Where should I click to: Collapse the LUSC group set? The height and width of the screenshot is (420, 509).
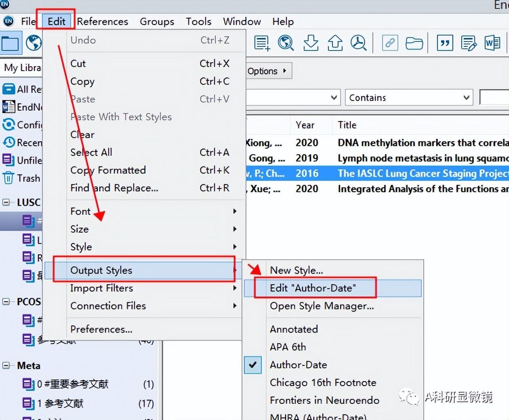click(x=6, y=202)
